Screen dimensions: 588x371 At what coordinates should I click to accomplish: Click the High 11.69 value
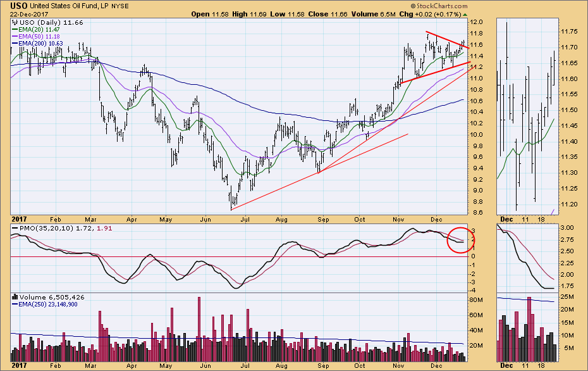click(x=249, y=15)
